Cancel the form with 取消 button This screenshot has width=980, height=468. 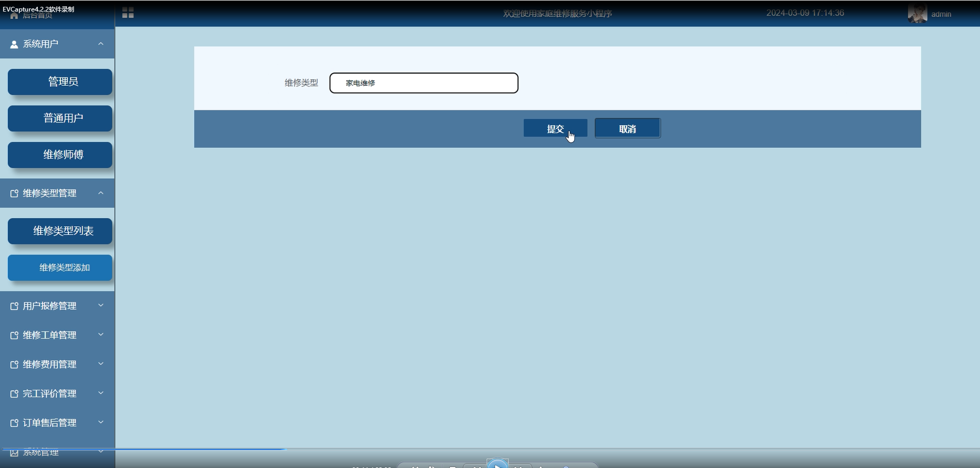[x=628, y=128]
